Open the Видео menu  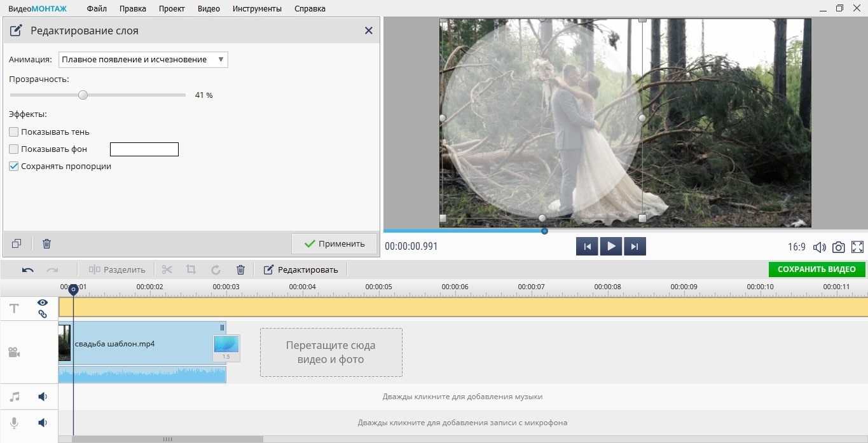[209, 9]
